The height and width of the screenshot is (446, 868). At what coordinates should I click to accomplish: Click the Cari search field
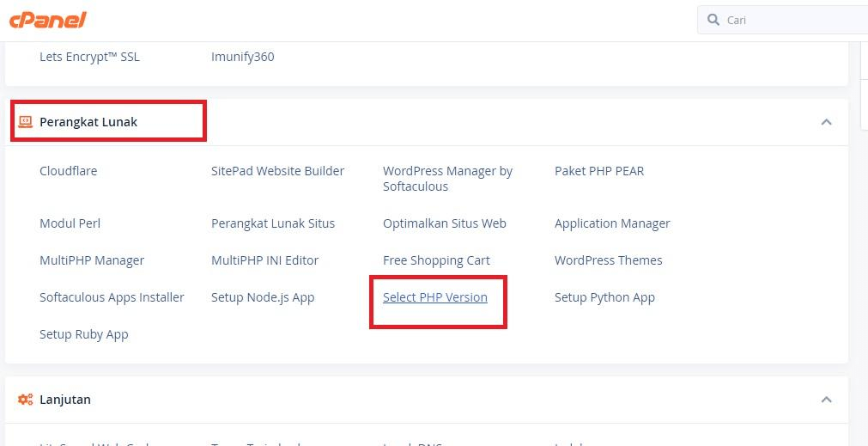pos(790,20)
